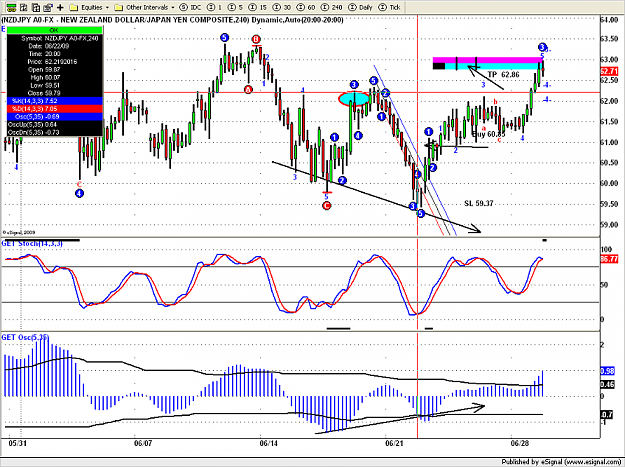Click the 06/21 date on time axis

click(x=394, y=443)
